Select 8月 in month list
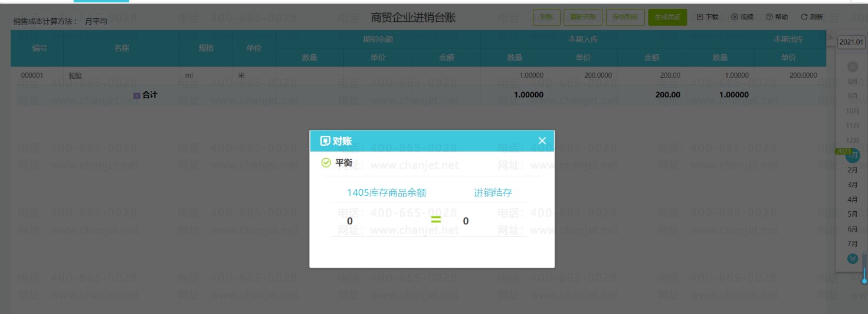The image size is (868, 314). point(853,81)
